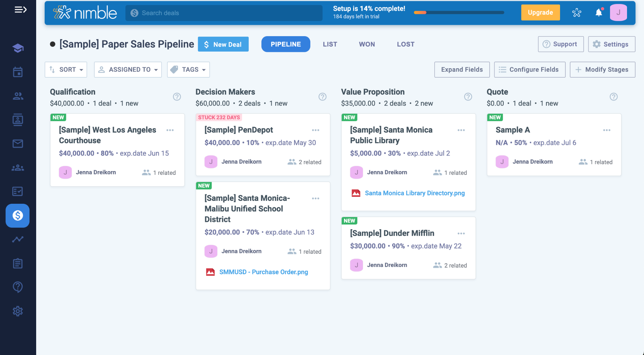This screenshot has height=355, width=644.
Task: Open the sidebar gear settings icon
Action: point(18,311)
